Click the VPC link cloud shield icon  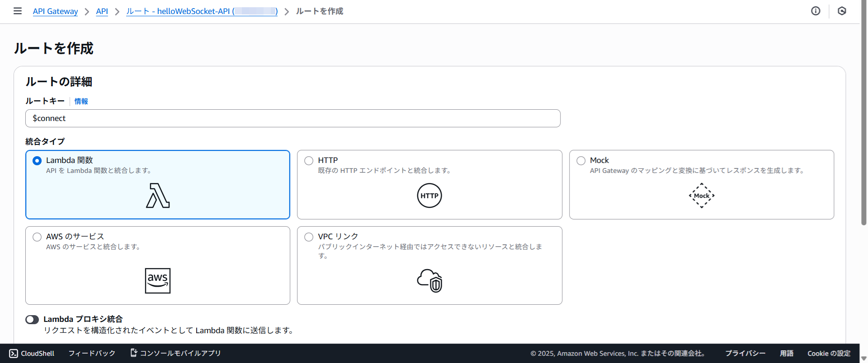click(x=429, y=280)
